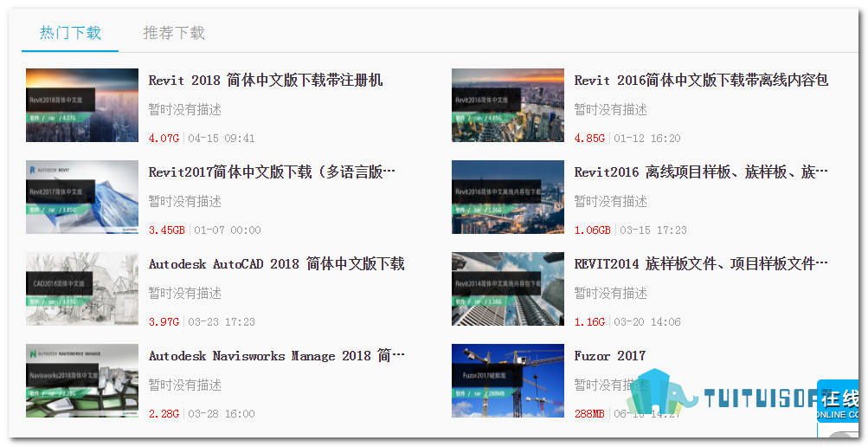The image size is (868, 447).
Task: Open the Revit2018简体中文版 thumbnail
Action: [x=82, y=105]
